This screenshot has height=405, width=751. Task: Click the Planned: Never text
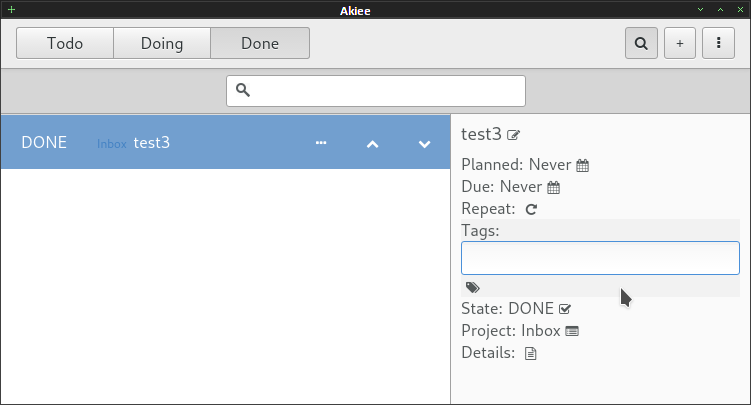(516, 165)
